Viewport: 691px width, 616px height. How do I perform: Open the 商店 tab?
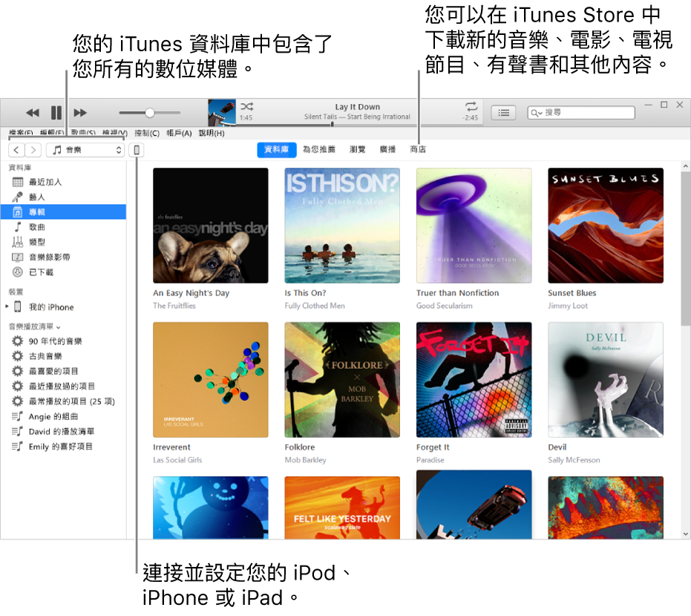click(418, 150)
